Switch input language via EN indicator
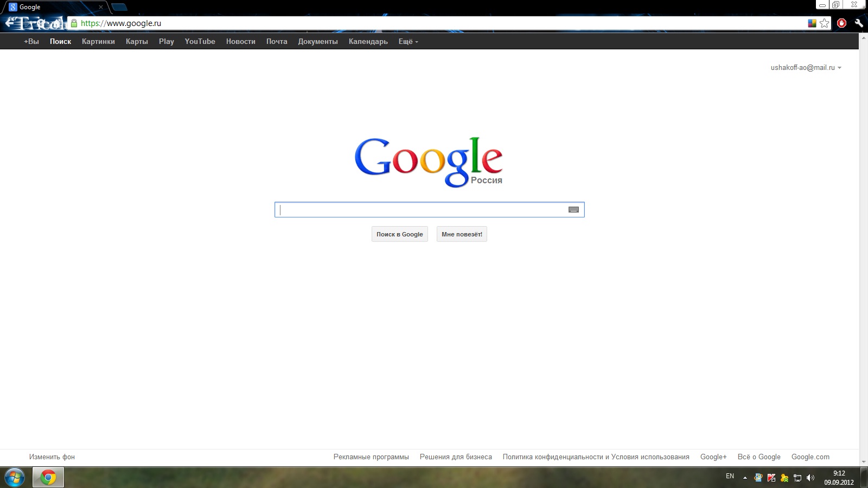868x488 pixels. 730,476
